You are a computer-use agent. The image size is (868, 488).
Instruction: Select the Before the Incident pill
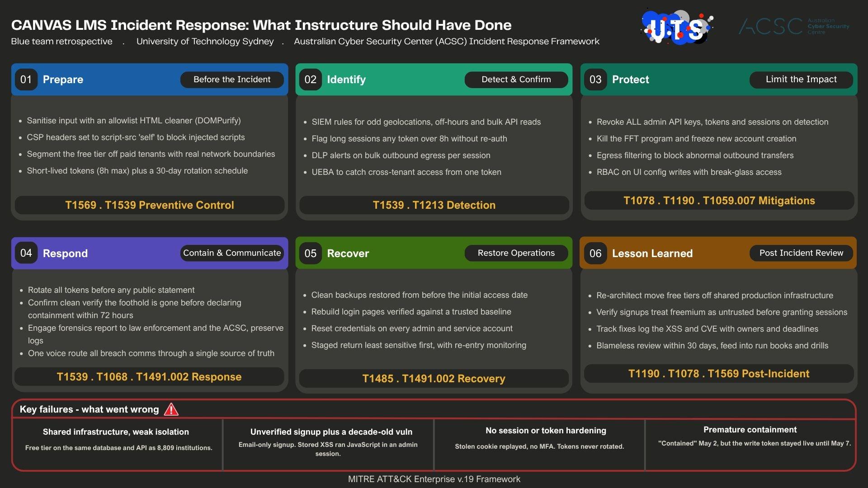[232, 80]
